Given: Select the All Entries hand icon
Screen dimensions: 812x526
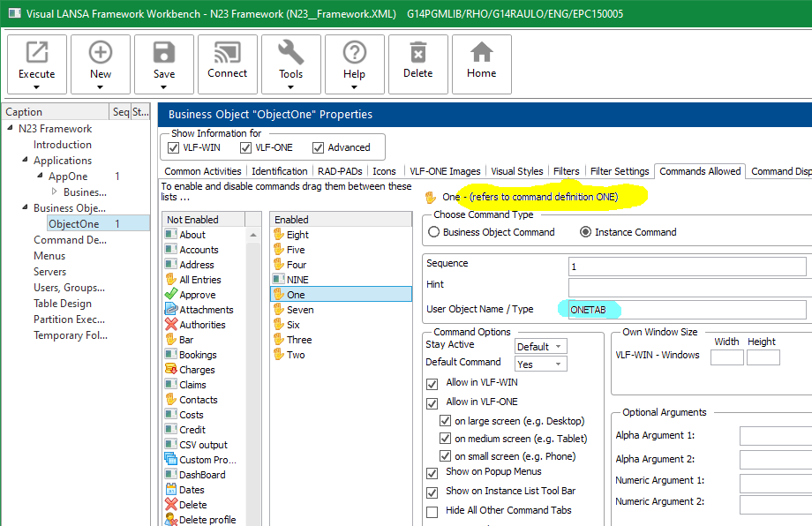Looking at the screenshot, I should pyautogui.click(x=171, y=280).
